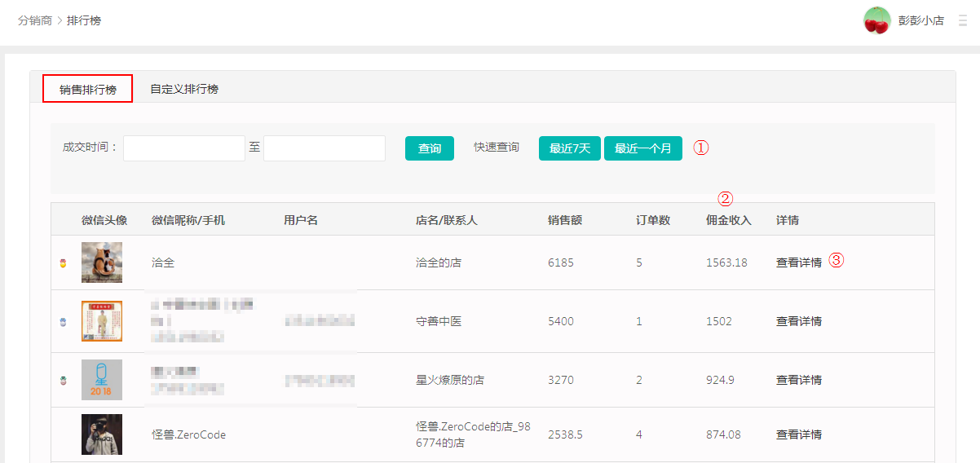Screen dimensions: 980x463
Task: Filter by 最近7天
Action: [569, 148]
